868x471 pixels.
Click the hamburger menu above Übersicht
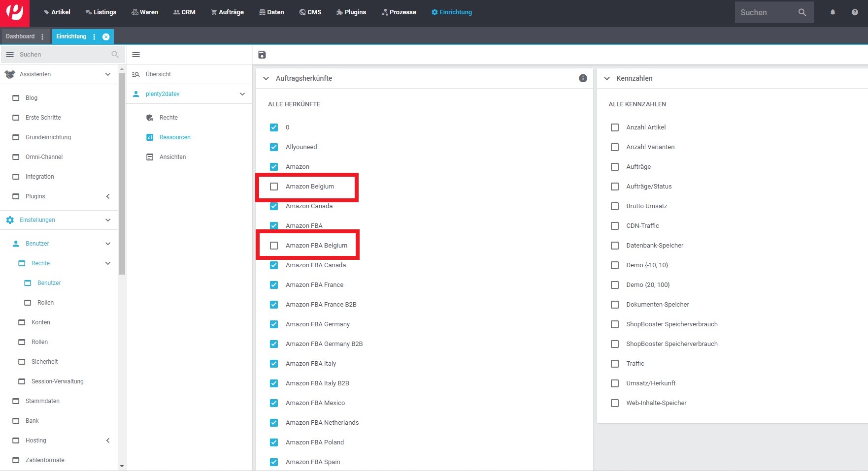click(x=136, y=55)
